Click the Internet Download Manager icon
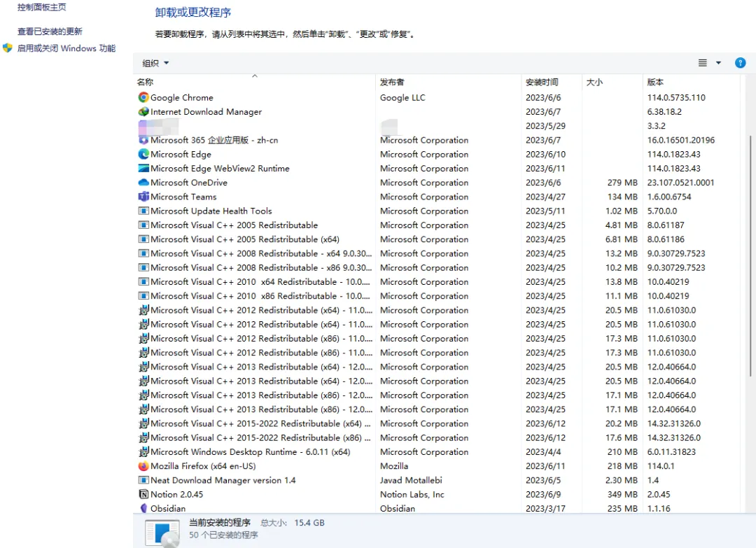This screenshot has width=756, height=548. (x=143, y=112)
